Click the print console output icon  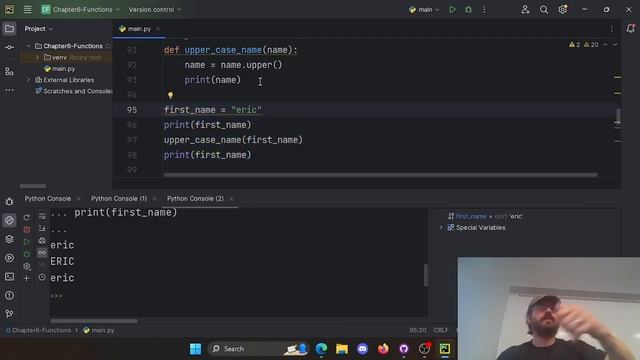(x=42, y=241)
